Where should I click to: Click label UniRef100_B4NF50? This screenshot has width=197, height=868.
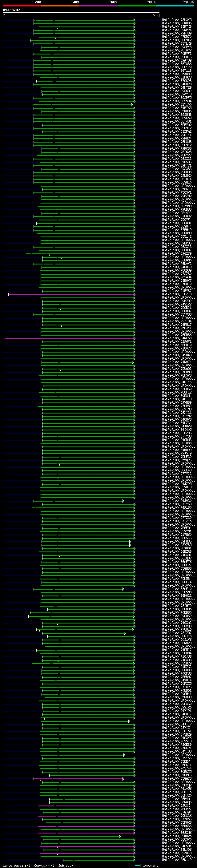click(177, 338)
